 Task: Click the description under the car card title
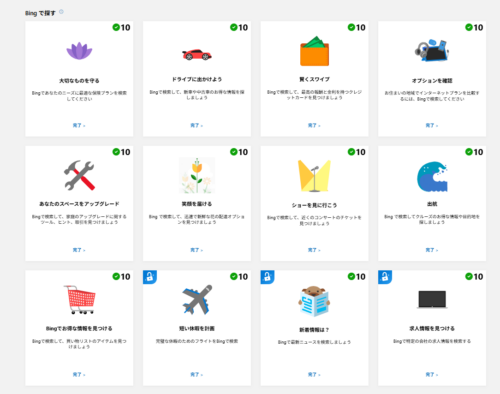tap(197, 95)
